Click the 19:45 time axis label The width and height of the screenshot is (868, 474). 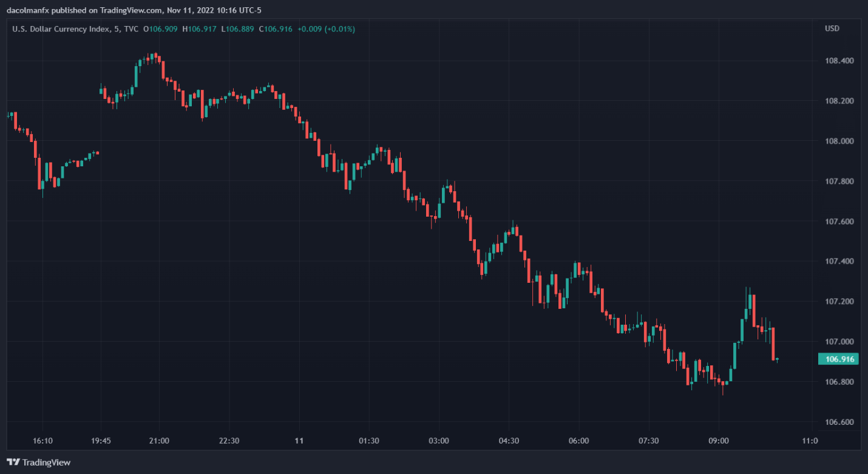(x=101, y=441)
